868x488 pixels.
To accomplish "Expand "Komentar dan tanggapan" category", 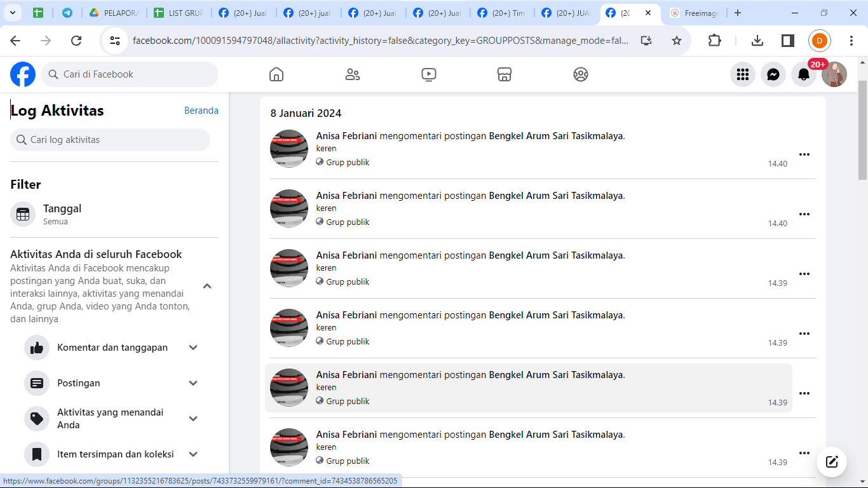I will click(x=193, y=348).
